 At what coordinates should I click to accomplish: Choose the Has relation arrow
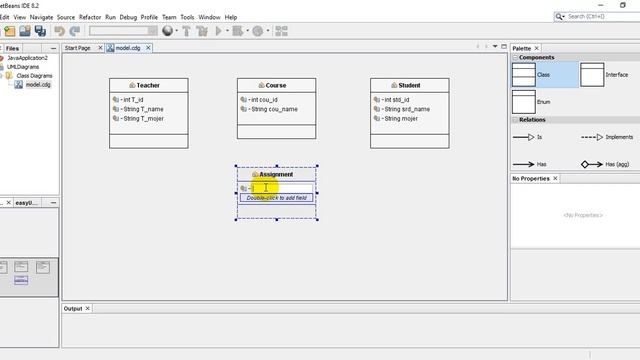tap(530, 164)
